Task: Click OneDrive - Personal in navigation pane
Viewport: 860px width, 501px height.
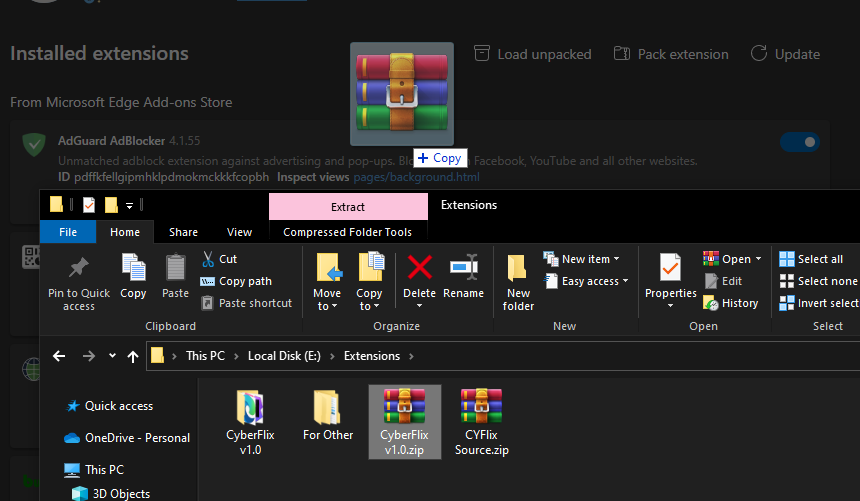Action: coord(127,438)
